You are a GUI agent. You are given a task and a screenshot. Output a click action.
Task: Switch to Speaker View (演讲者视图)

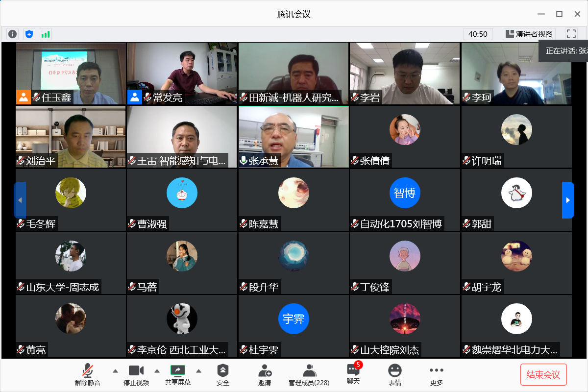click(529, 34)
